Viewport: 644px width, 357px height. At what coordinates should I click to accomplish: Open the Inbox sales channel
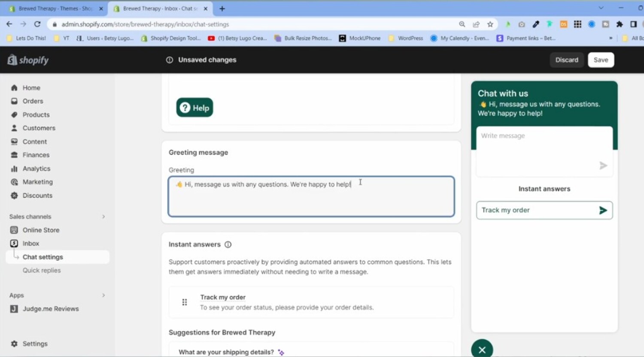click(x=31, y=243)
